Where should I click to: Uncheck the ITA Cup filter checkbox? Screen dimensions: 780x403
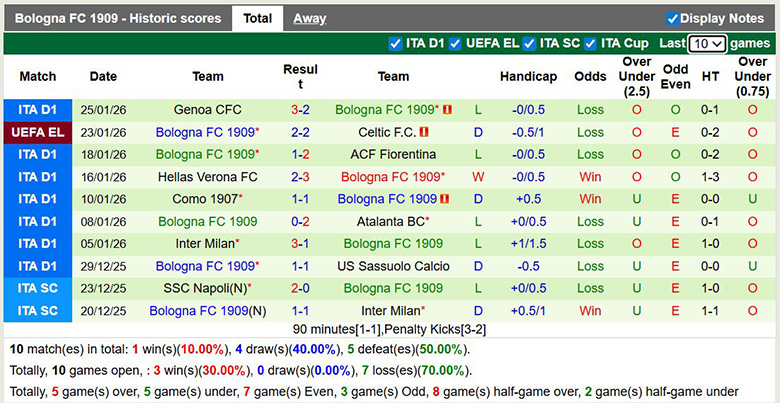click(591, 44)
